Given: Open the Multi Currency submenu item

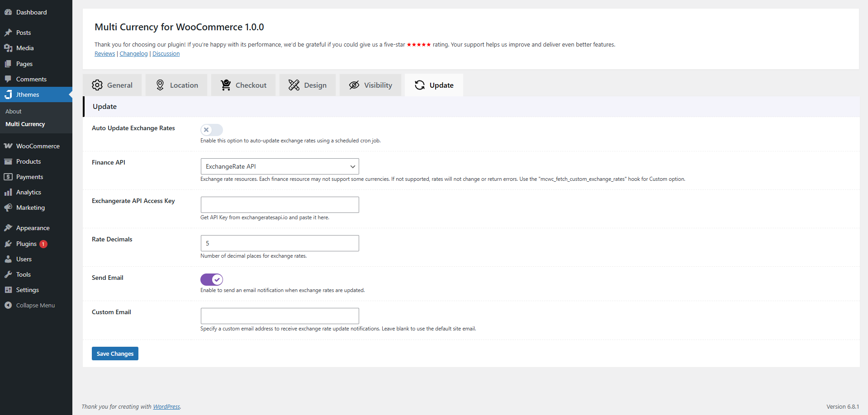Looking at the screenshot, I should [25, 124].
